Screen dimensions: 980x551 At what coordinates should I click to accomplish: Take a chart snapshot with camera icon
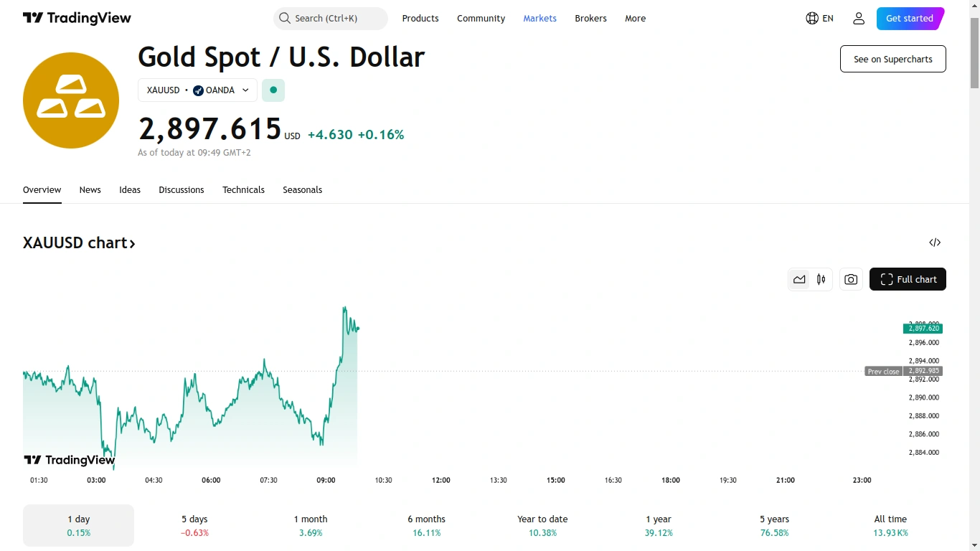(851, 279)
